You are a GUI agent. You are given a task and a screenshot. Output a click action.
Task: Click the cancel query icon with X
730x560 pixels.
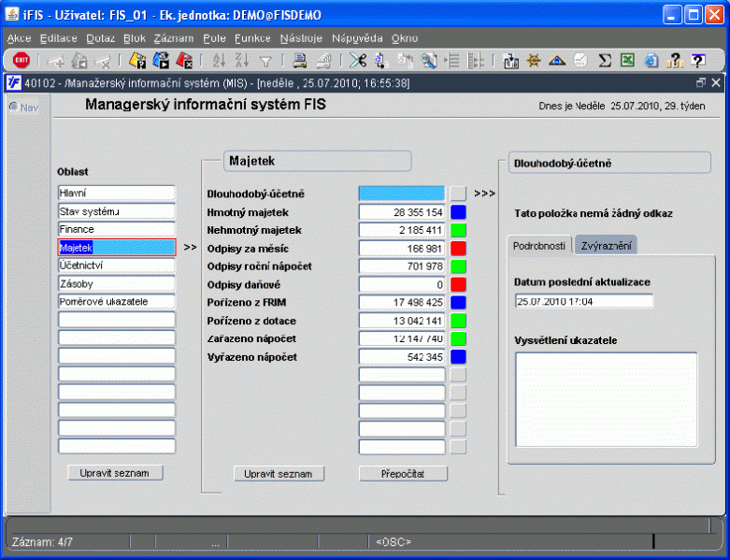(x=184, y=60)
